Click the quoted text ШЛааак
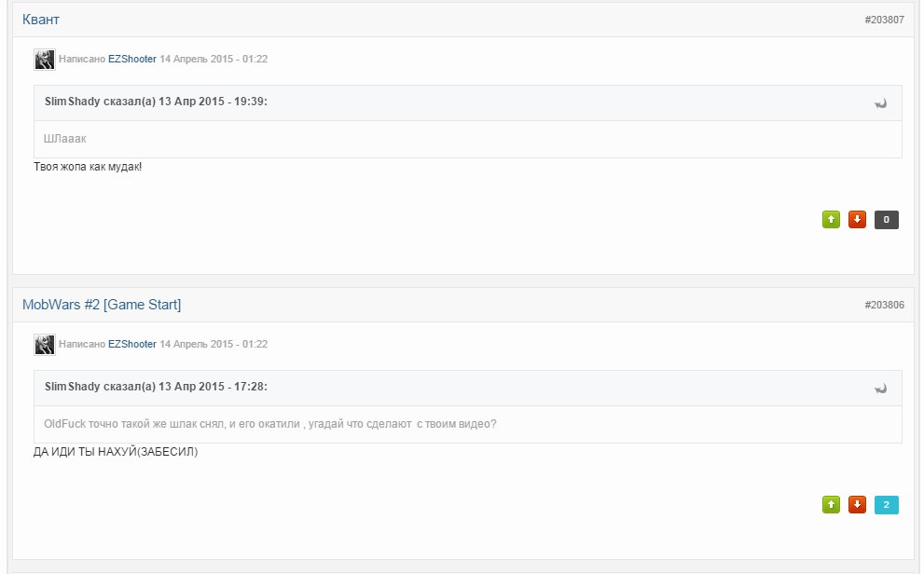This screenshot has height=574, width=924. 65,139
